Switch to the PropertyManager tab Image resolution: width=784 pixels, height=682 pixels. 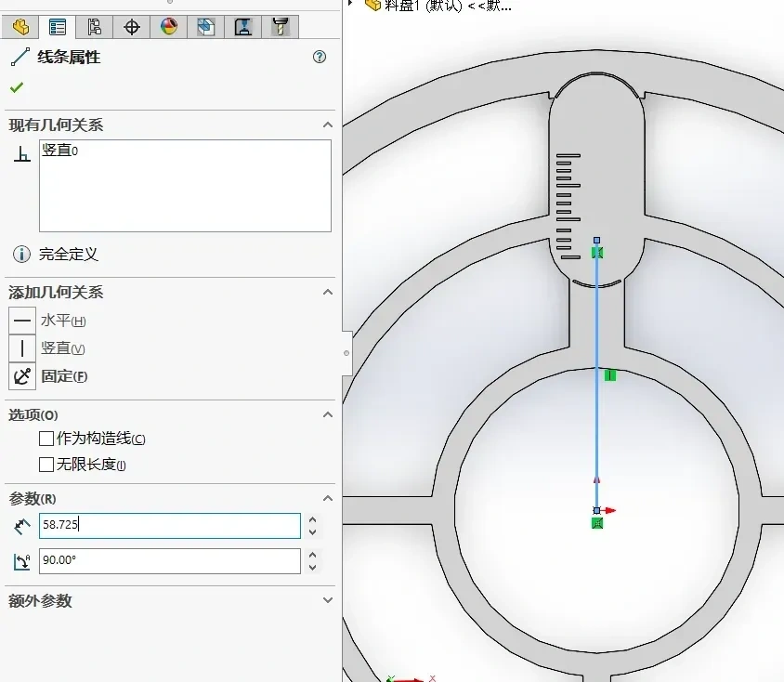58,27
